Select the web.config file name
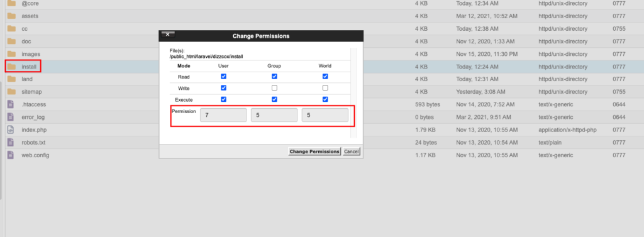644x237 pixels. tap(35, 155)
